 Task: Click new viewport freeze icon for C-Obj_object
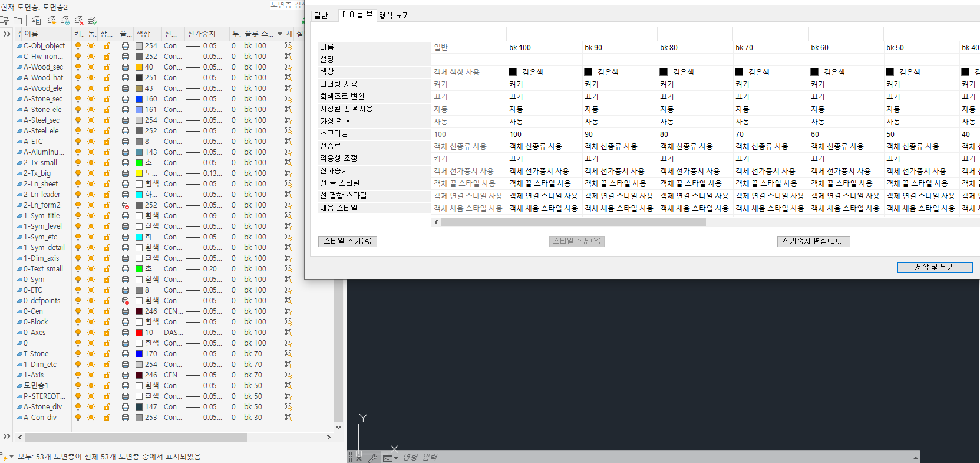tap(288, 46)
